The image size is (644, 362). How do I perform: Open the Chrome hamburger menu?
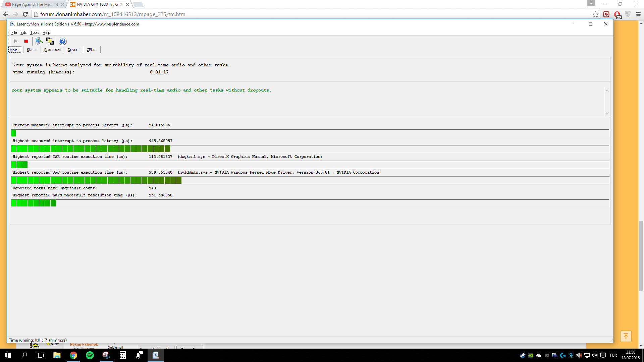(638, 14)
